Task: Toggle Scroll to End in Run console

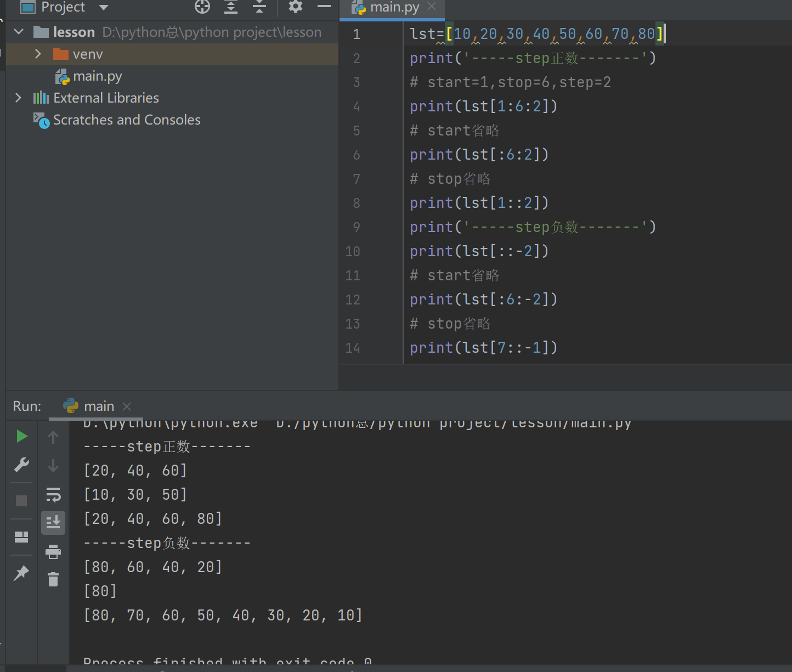Action: click(53, 523)
